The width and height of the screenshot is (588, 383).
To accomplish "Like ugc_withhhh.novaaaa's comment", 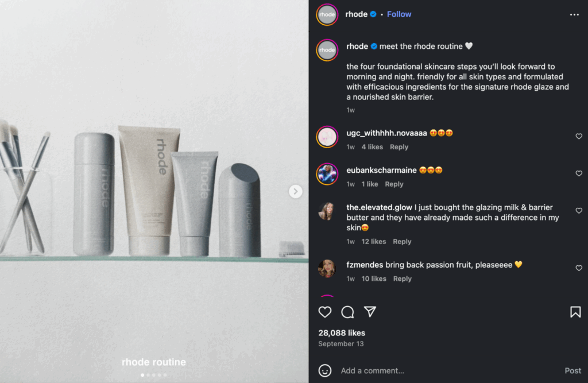I will 579,137.
